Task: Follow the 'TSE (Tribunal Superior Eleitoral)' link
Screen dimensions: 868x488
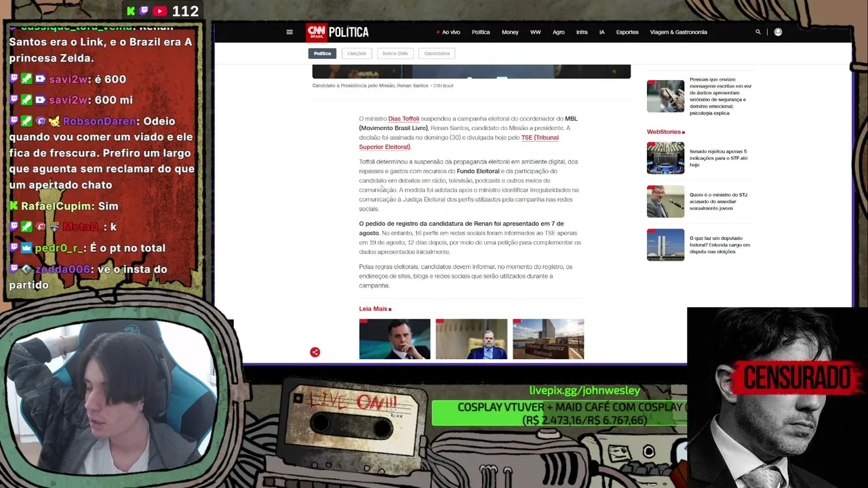Action: pyautogui.click(x=459, y=142)
